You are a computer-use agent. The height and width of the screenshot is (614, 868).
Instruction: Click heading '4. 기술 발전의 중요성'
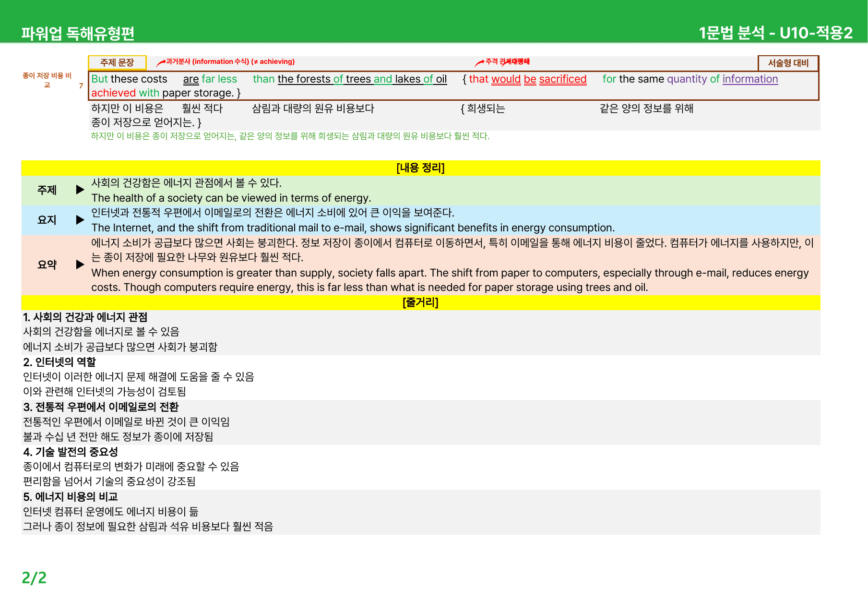click(71, 452)
